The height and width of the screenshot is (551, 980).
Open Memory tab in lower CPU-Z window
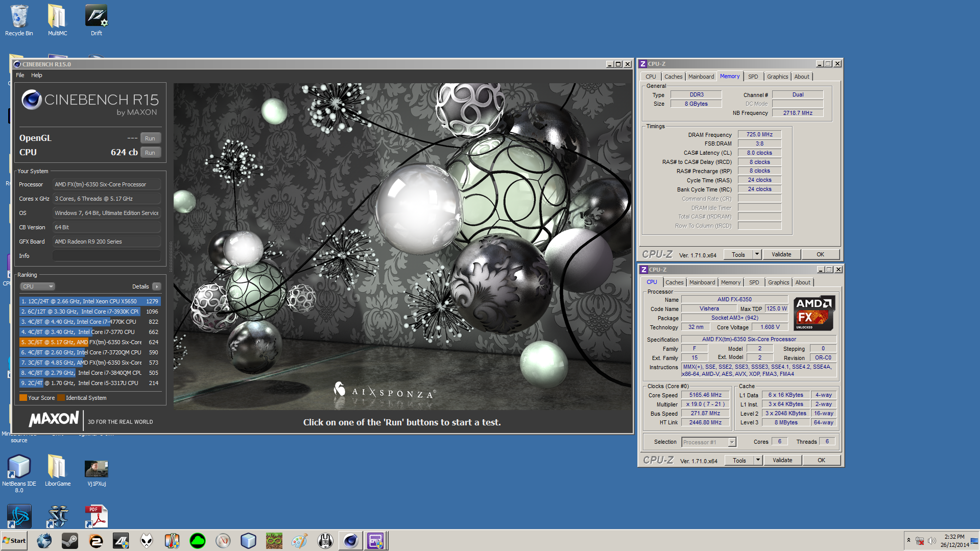tap(731, 282)
